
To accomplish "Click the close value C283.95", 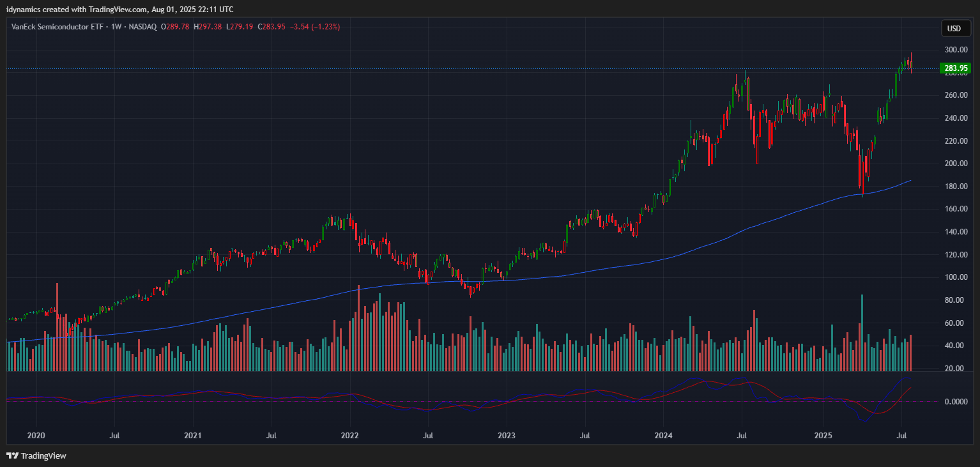I will (272, 27).
